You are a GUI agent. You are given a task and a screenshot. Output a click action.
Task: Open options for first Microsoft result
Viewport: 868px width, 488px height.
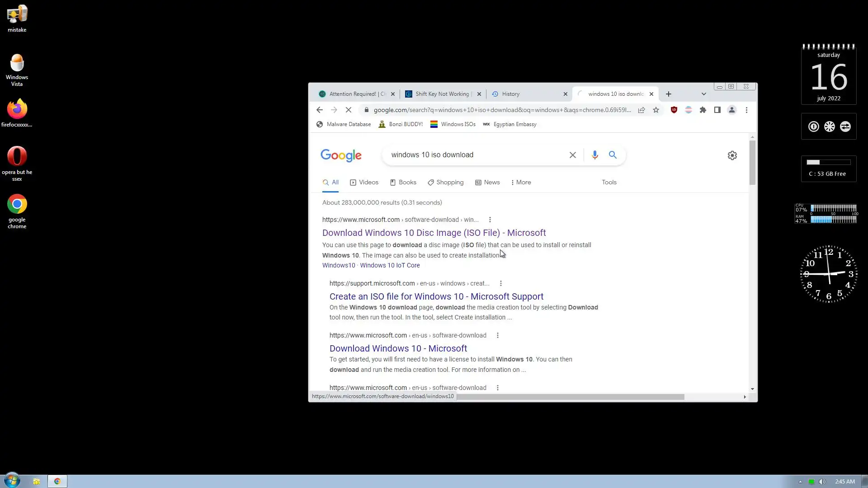(490, 220)
